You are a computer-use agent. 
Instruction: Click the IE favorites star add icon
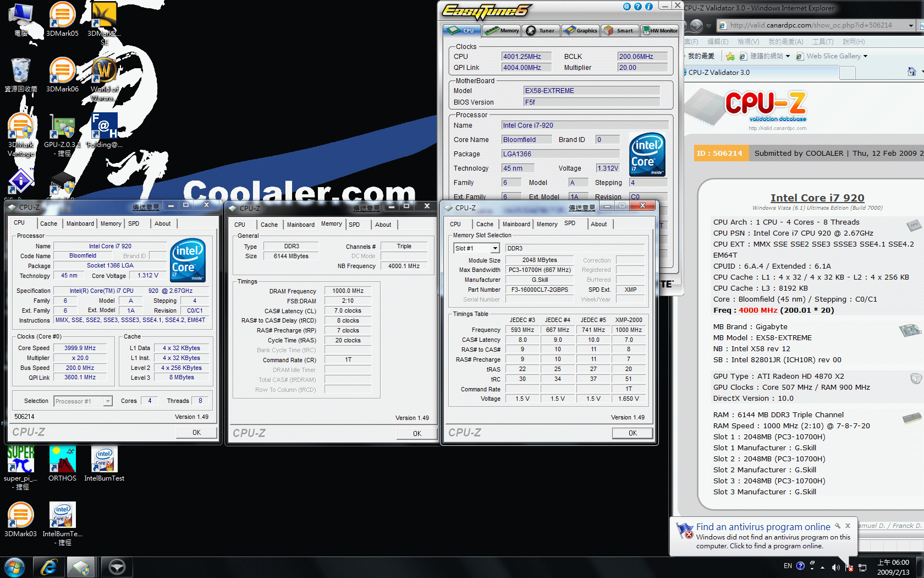(x=730, y=56)
